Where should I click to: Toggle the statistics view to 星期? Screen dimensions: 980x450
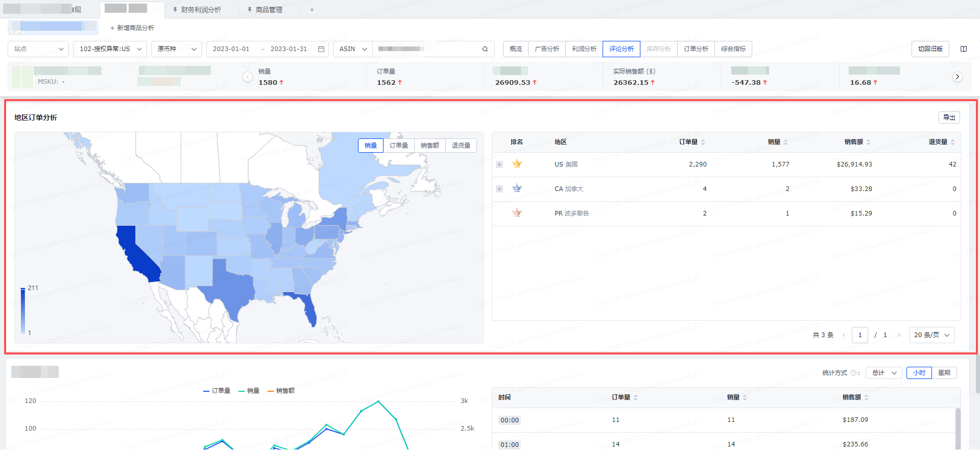click(x=944, y=373)
